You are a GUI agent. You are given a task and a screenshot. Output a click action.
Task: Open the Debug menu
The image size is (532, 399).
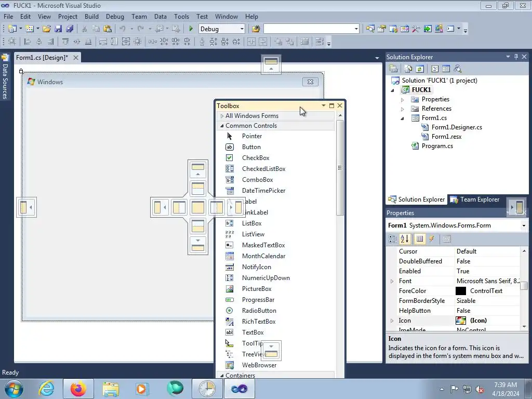click(x=115, y=16)
